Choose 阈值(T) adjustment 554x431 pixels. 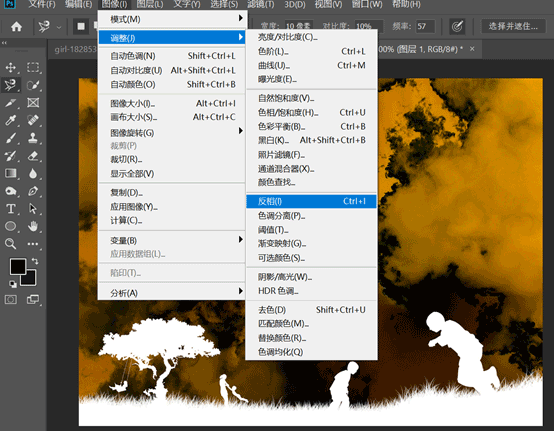coord(311,230)
